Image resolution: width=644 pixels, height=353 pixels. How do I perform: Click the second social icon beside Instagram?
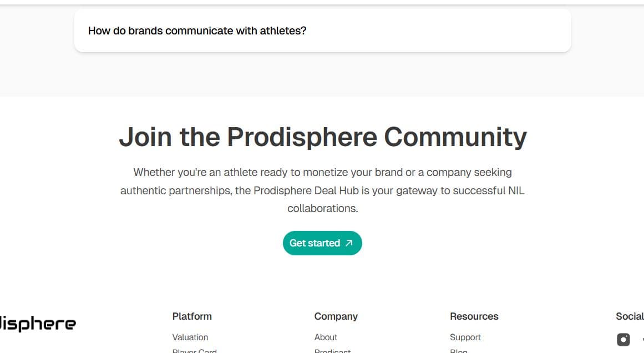click(642, 339)
